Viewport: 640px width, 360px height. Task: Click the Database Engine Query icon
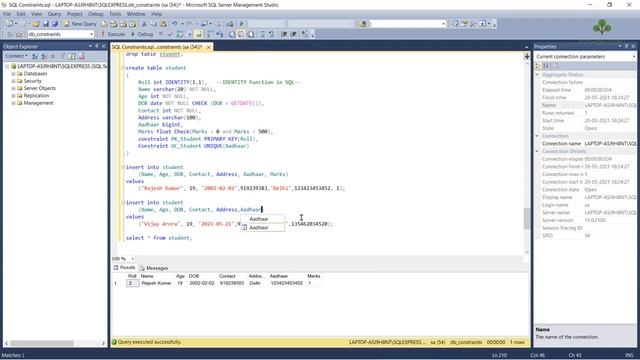[x=104, y=24]
